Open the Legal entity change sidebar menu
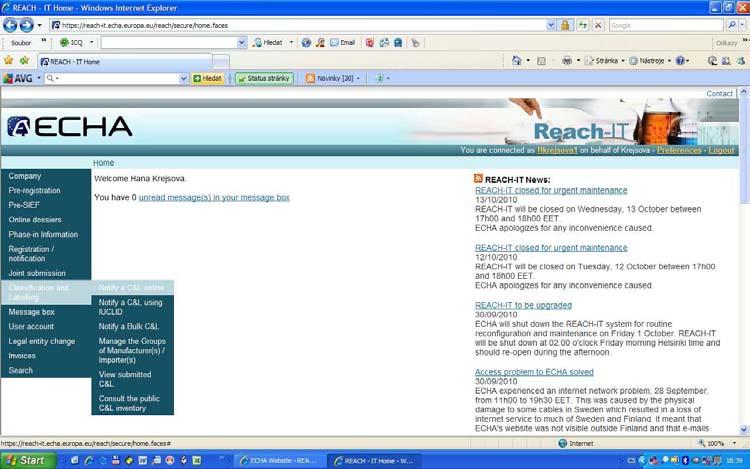This screenshot has height=469, width=750. (x=46, y=341)
